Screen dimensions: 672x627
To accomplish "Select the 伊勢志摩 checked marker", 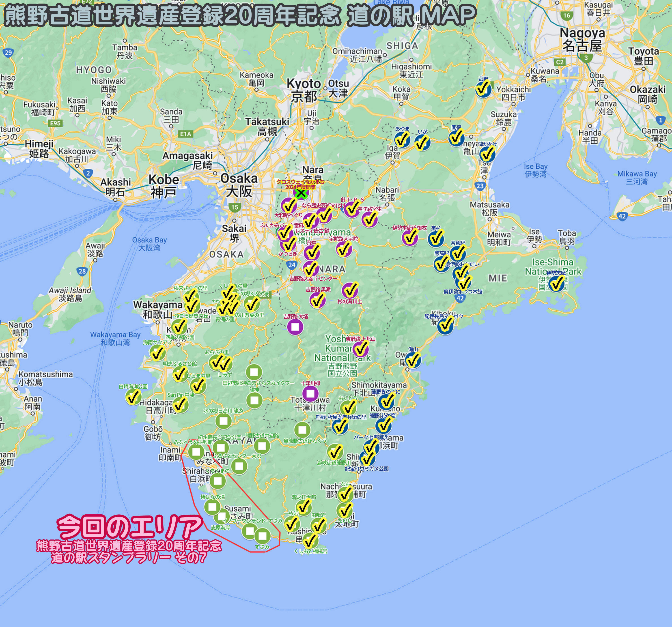I will click(x=556, y=283).
